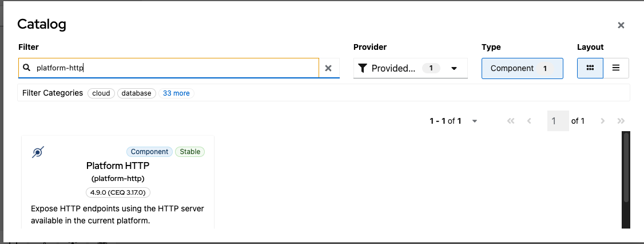The width and height of the screenshot is (644, 244).
Task: Toggle the cloud category filter
Action: point(101,93)
